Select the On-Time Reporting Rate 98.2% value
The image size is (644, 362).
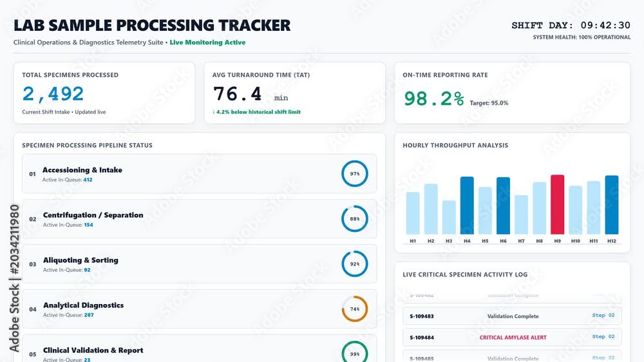pos(433,99)
